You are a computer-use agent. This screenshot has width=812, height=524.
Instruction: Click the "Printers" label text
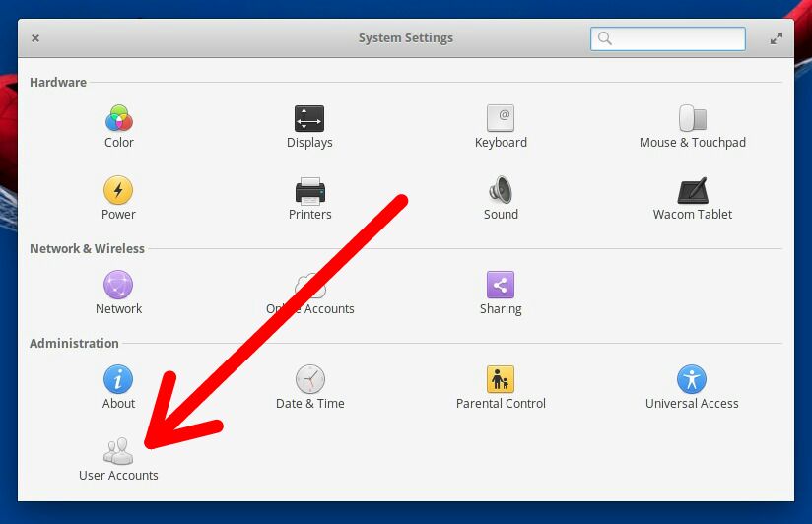(x=309, y=215)
